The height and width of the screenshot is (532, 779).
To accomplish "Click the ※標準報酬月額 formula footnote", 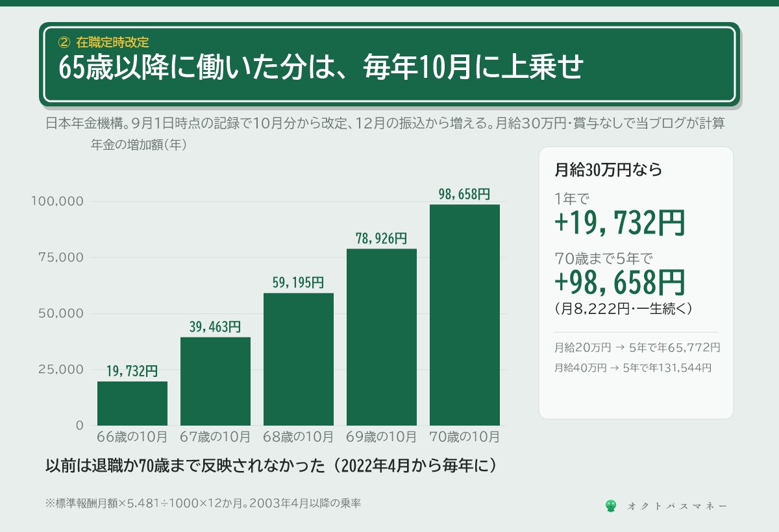I will [x=203, y=503].
